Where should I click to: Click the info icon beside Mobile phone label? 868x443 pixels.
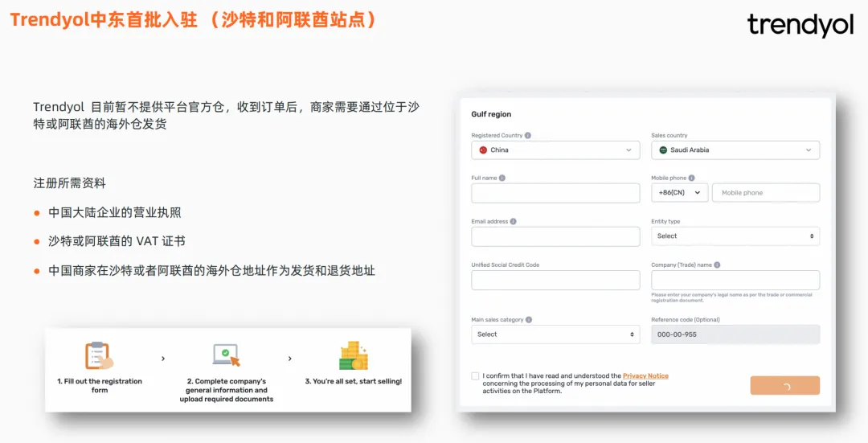pos(691,178)
